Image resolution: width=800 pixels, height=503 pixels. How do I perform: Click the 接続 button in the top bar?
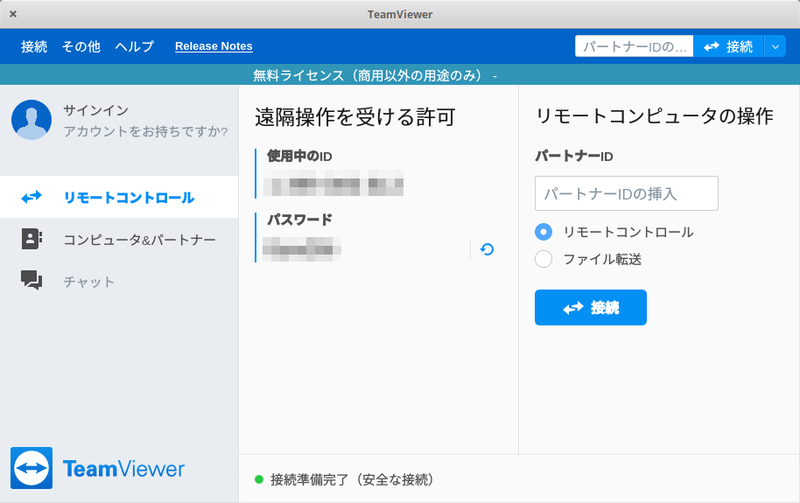pyautogui.click(x=729, y=46)
